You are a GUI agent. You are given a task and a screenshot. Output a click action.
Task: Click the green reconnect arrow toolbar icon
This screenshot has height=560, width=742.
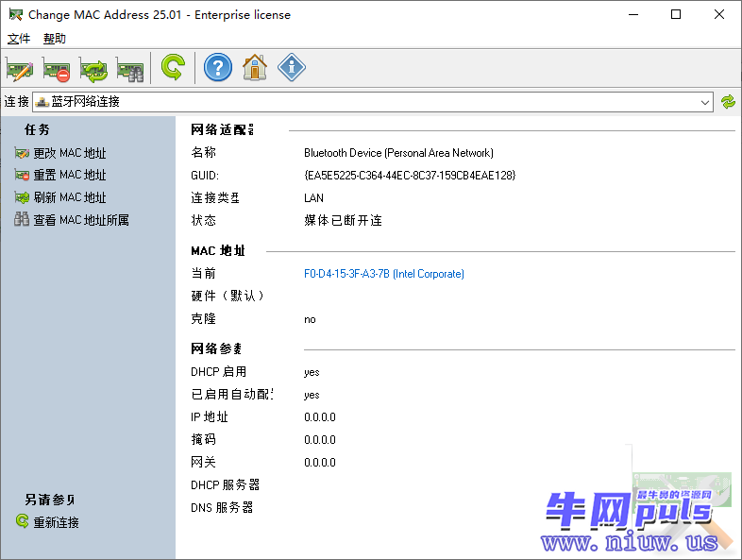click(173, 68)
